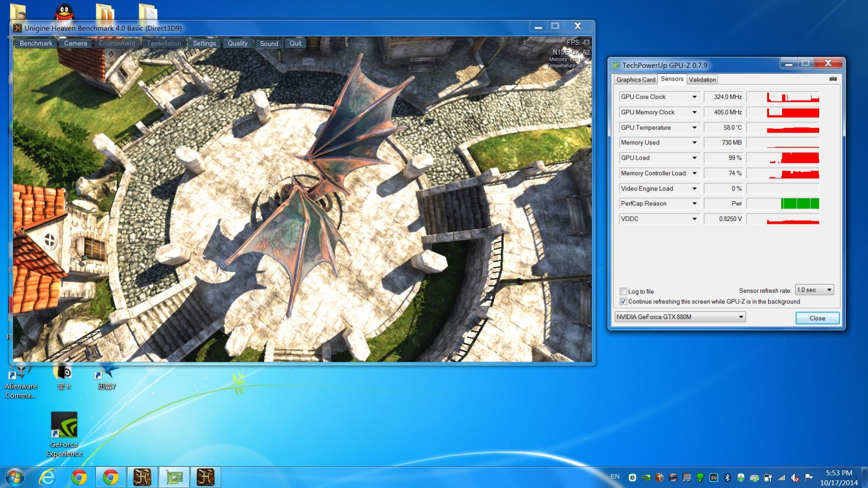The image size is (868, 488).
Task: Click the Show Desktop strip at taskbar end
Action: (x=864, y=477)
